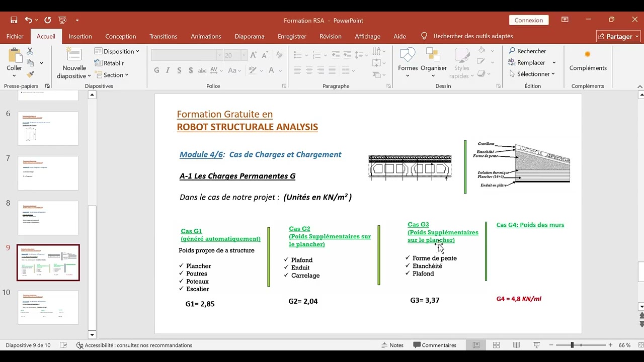Open the font name combo box
The width and height of the screenshot is (644, 362).
point(187,55)
